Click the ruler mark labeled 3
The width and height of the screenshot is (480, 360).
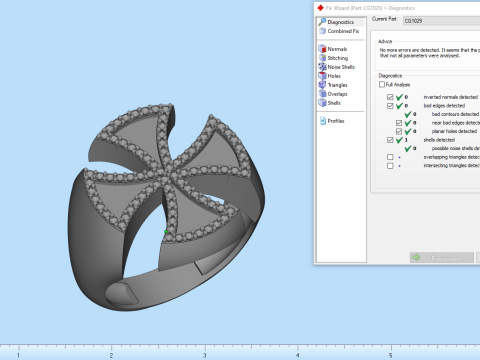[205, 355]
